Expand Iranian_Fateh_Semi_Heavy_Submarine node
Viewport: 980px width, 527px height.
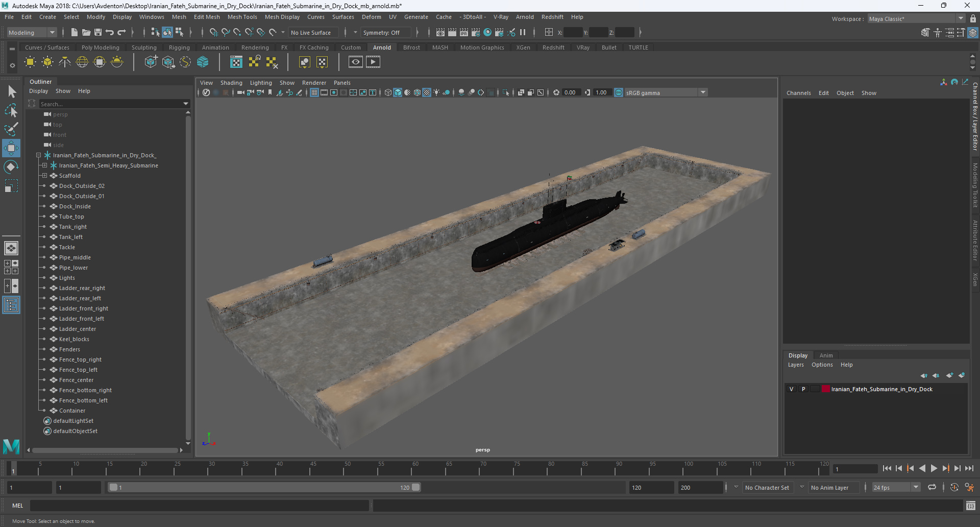point(44,165)
